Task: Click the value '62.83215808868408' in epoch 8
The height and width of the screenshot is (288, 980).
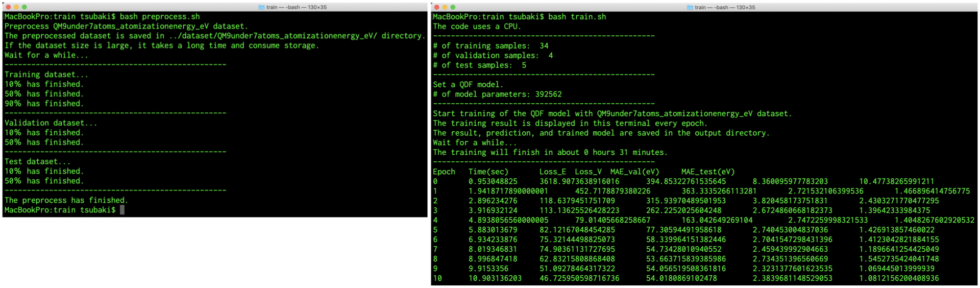Action: 577,259
